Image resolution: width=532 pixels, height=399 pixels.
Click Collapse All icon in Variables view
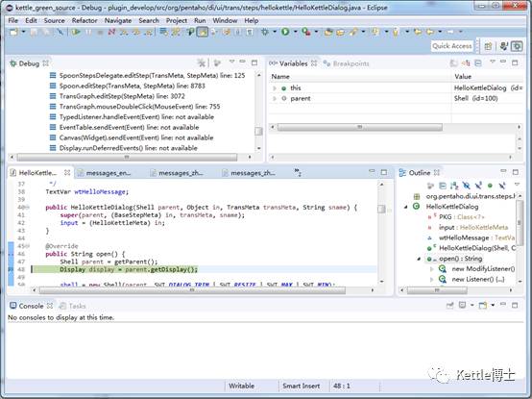click(478, 63)
